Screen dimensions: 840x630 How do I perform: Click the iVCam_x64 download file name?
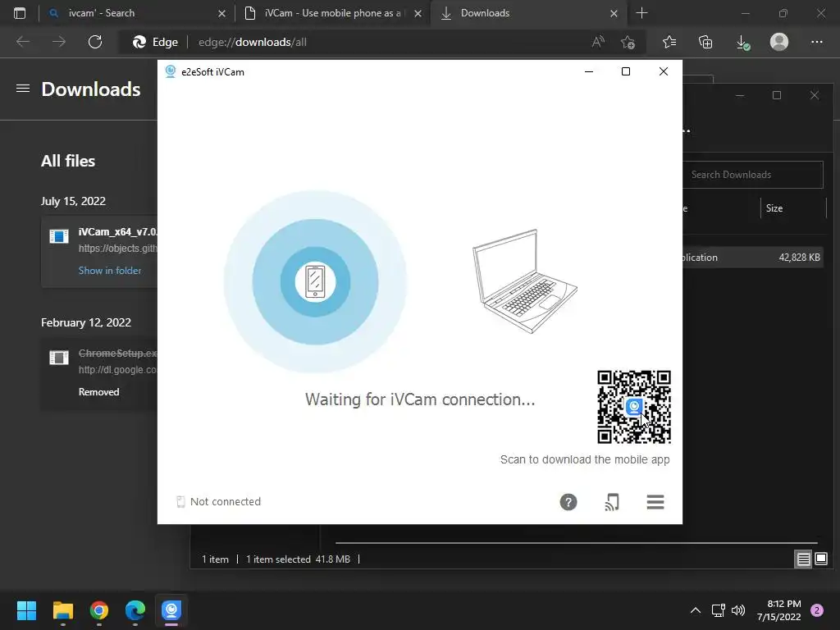118,231
